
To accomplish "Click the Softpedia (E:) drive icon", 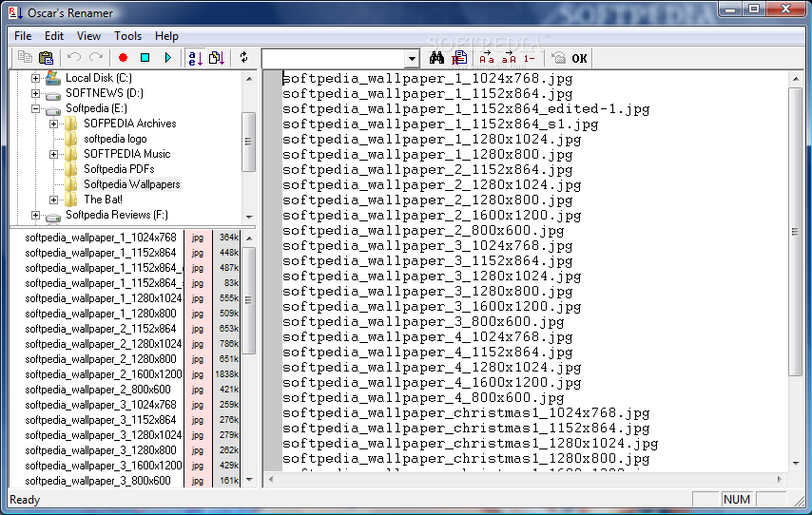I will [53, 109].
